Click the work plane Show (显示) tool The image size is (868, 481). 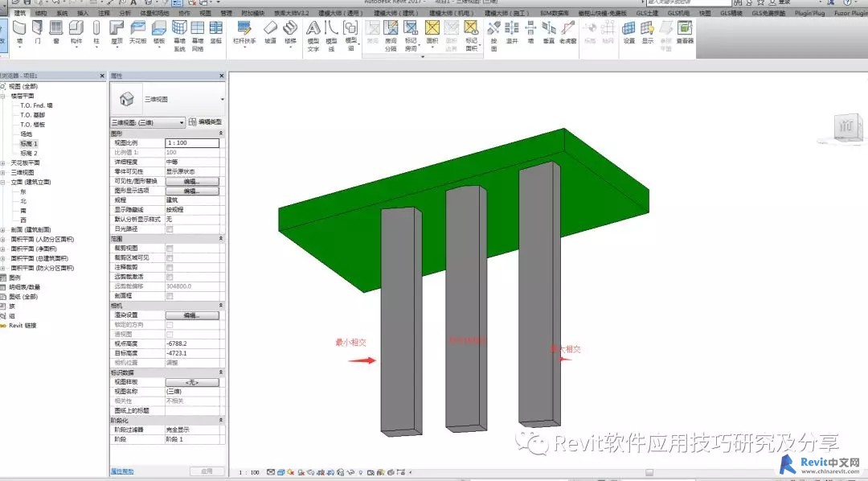647,31
